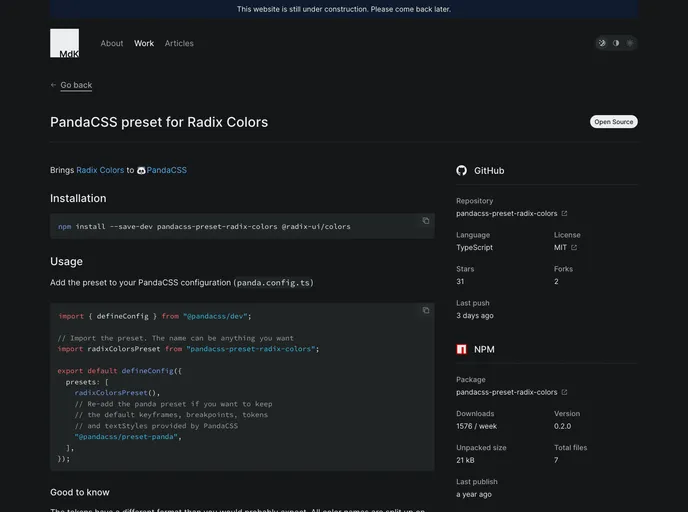Click the GitHub section heading text

489,171
